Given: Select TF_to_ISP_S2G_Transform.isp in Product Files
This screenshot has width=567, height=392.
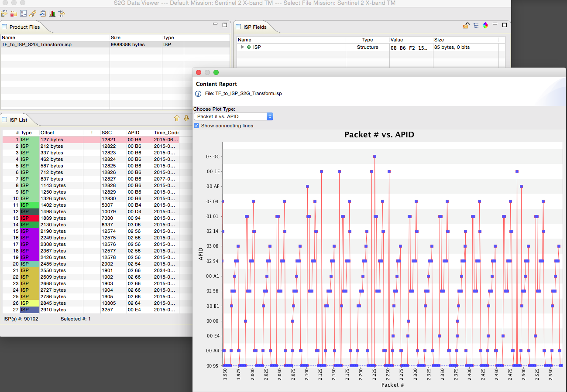Looking at the screenshot, I should (x=37, y=44).
